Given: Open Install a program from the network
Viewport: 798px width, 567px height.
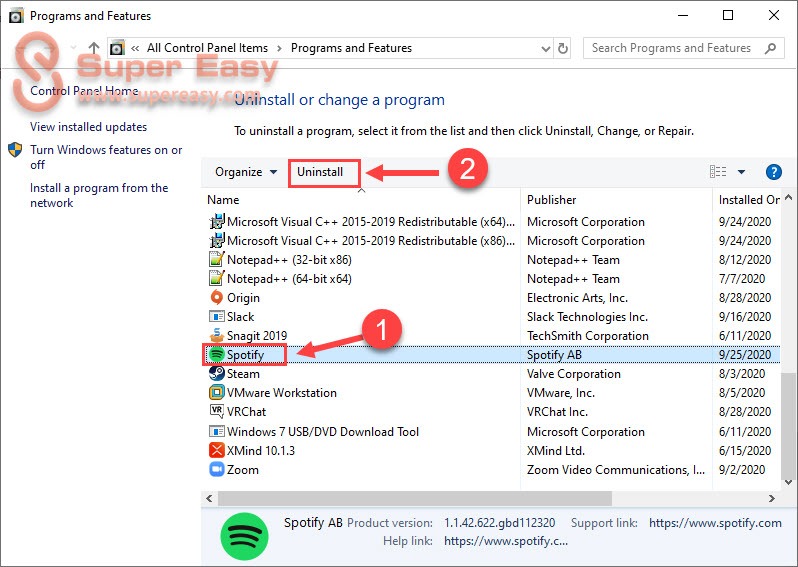Looking at the screenshot, I should point(99,195).
